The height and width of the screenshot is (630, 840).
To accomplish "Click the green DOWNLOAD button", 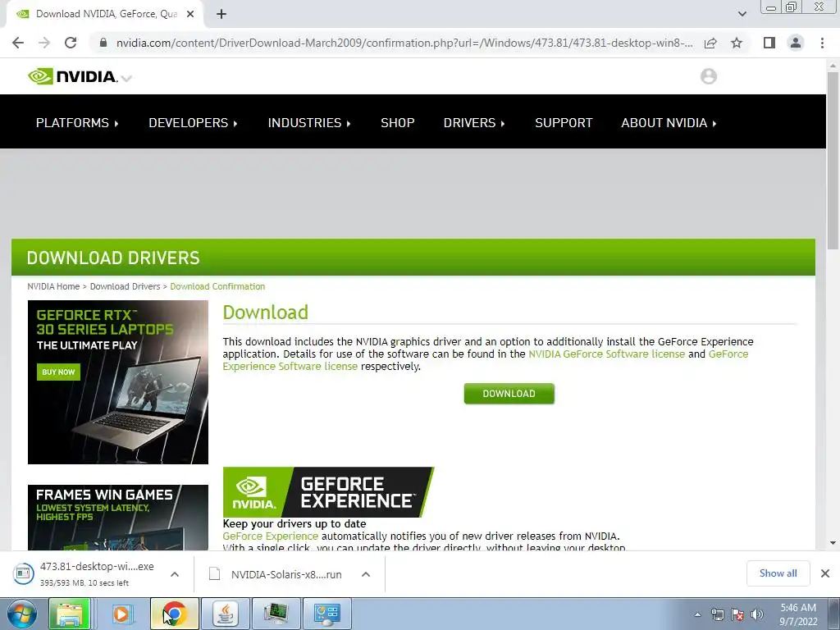I will click(509, 394).
